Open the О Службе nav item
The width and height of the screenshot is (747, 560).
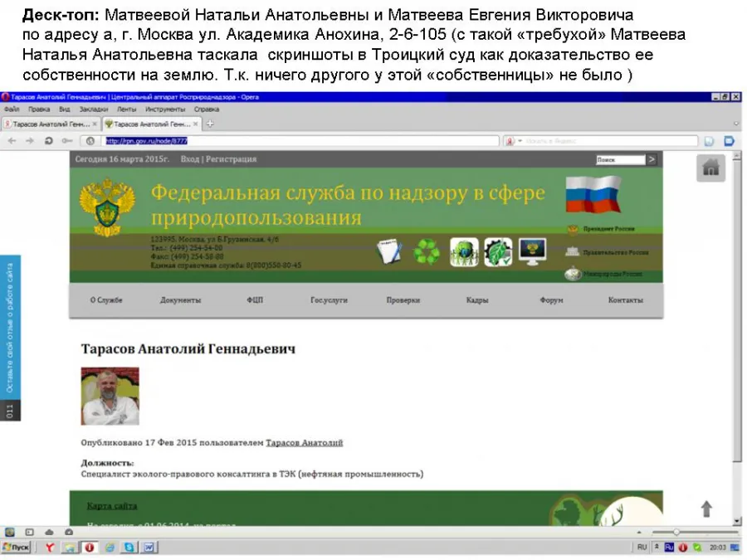[x=106, y=300]
